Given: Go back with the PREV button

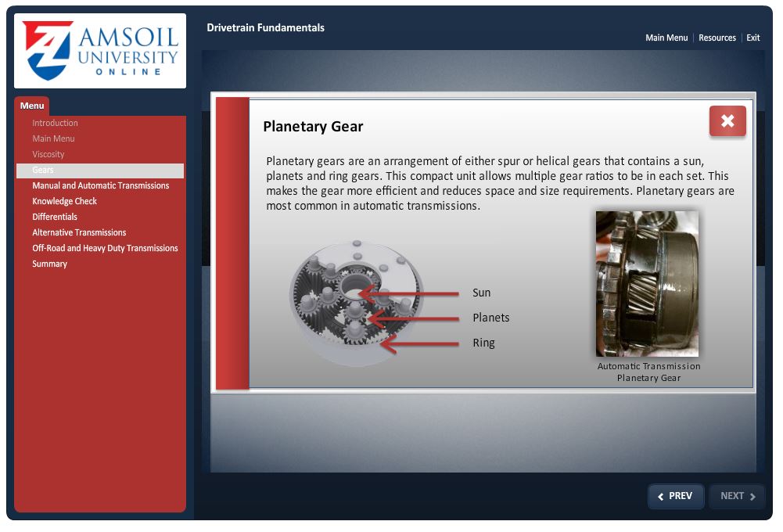Looking at the screenshot, I should 676,496.
